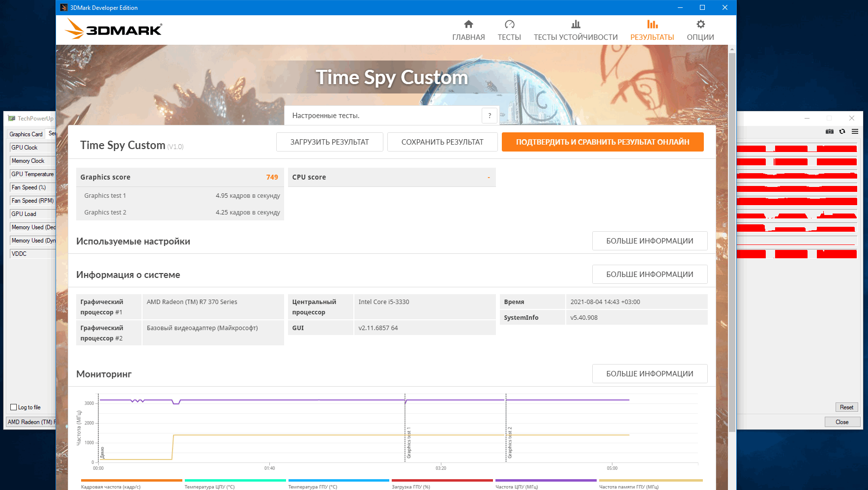Open the GPU-Z hamburger menu icon

[x=855, y=131]
